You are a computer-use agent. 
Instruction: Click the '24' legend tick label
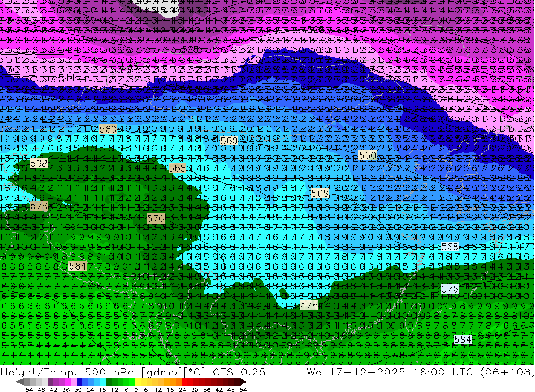[182, 390]
